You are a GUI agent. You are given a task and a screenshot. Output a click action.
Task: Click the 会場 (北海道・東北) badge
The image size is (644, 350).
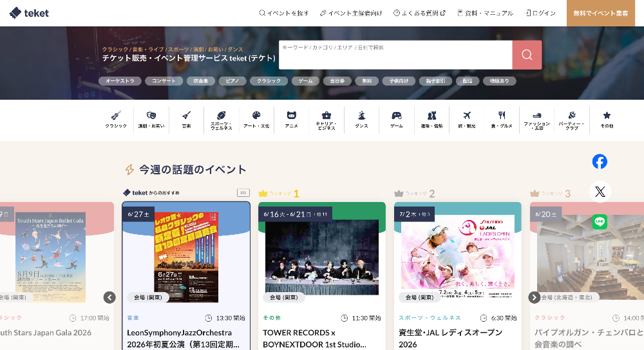566,297
